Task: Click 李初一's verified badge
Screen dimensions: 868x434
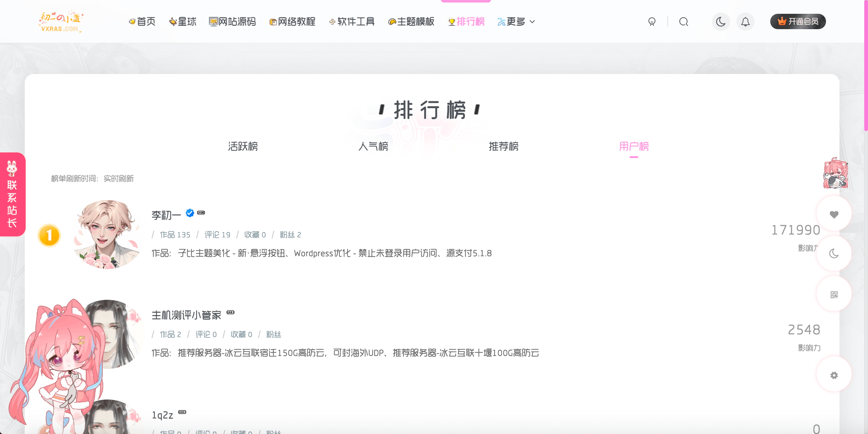Action: (190, 213)
